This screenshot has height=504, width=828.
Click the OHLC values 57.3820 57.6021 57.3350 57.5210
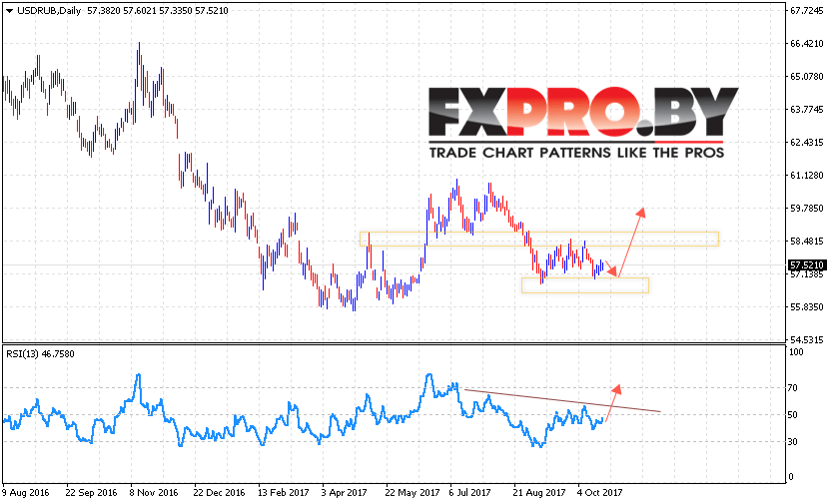pos(158,11)
